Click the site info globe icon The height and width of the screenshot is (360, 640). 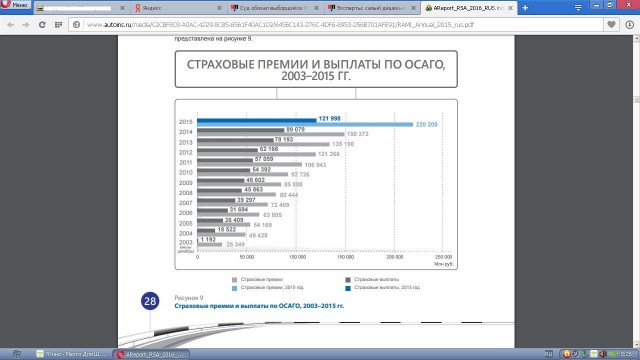(x=76, y=25)
